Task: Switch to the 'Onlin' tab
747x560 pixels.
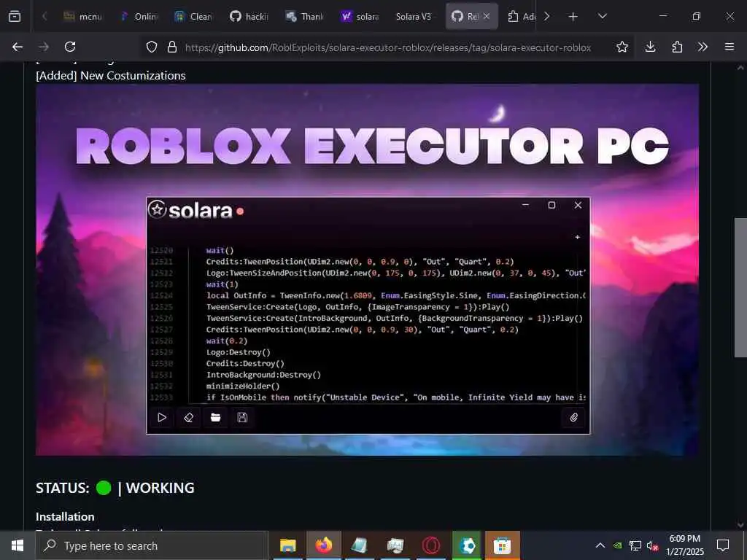Action: click(x=139, y=16)
